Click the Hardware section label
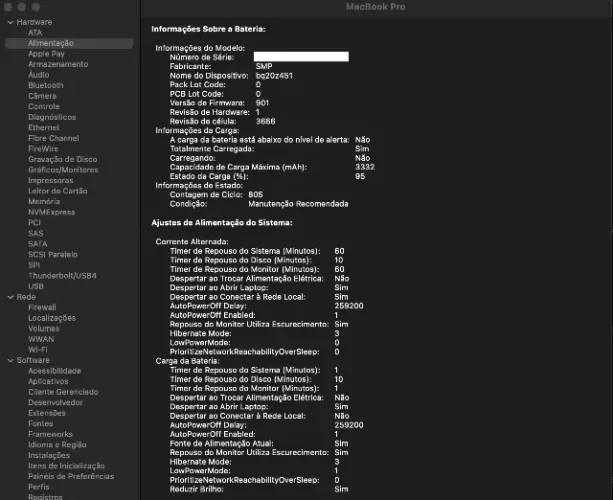Viewport: 613px width, 500px height. [x=34, y=22]
